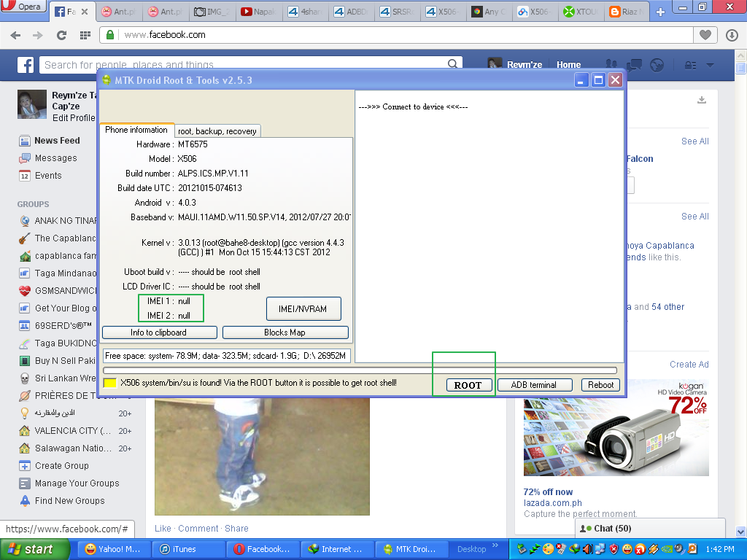The width and height of the screenshot is (747, 560).
Task: Click the heart bookmark icon in address bar
Action: pos(705,35)
